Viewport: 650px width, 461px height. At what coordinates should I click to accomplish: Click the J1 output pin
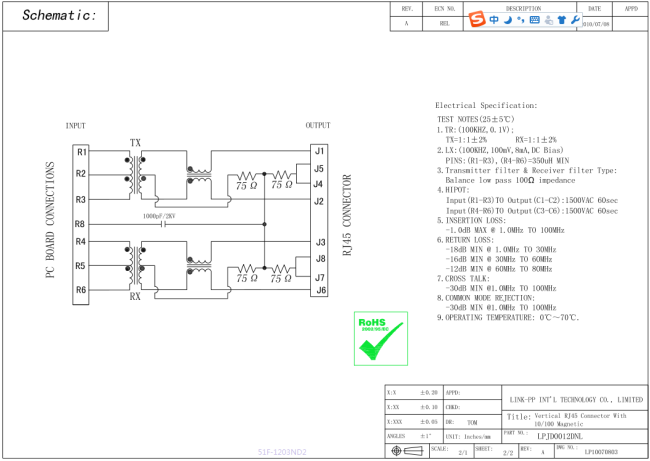(x=319, y=151)
